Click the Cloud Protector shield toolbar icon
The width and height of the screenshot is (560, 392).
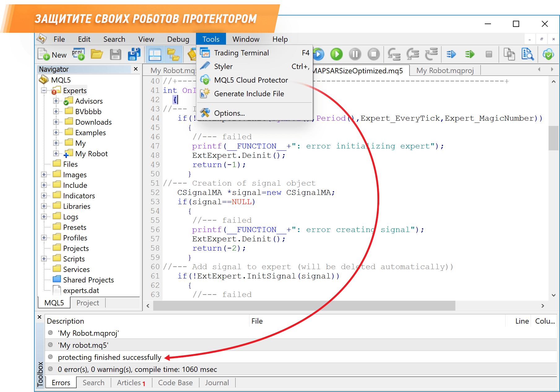[548, 54]
